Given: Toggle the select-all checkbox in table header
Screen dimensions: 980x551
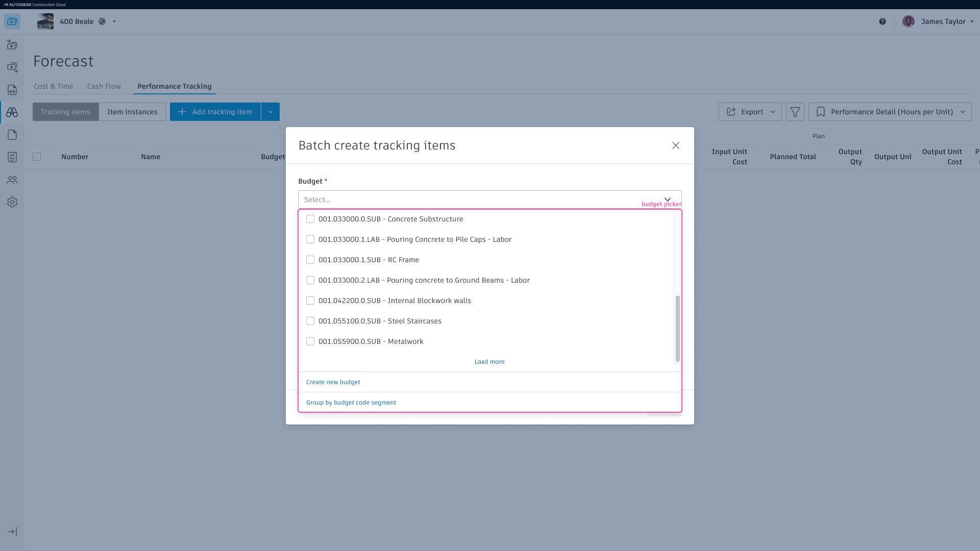Looking at the screenshot, I should 37,157.
